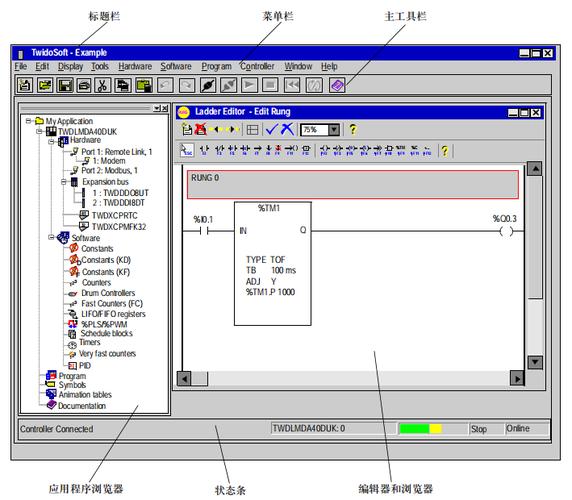Collapse the Hardware tree node

click(x=51, y=141)
